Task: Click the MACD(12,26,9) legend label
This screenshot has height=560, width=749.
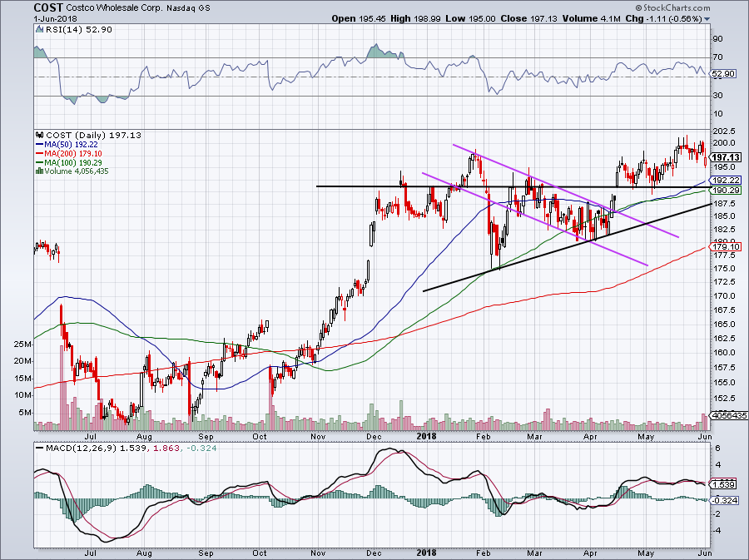Action: (81, 448)
